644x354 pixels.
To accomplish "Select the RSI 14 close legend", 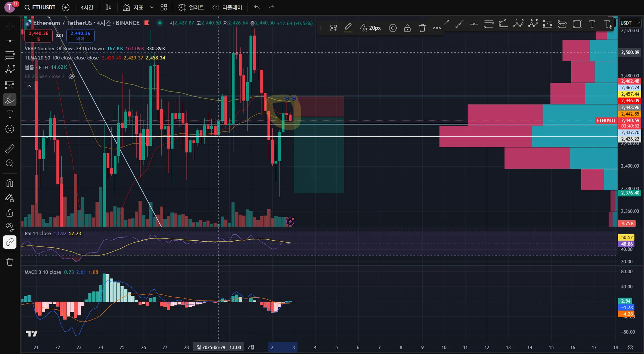I will tap(38, 233).
